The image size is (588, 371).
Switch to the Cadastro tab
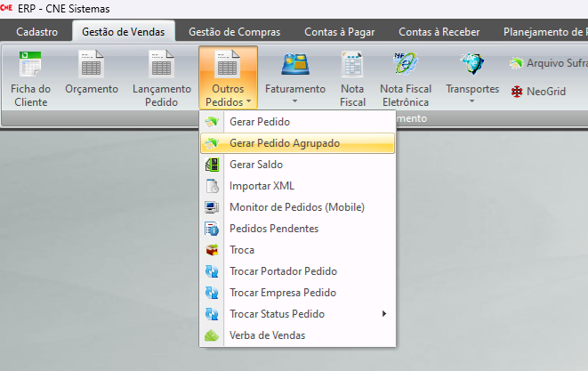(37, 32)
